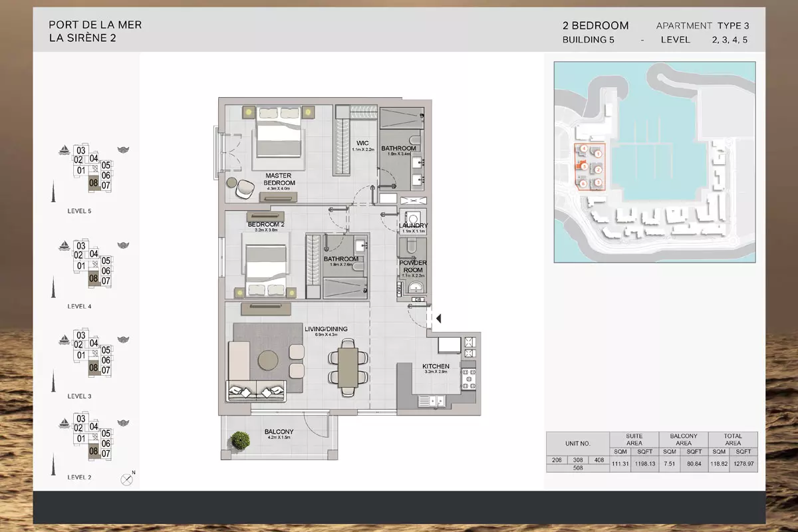798x532 pixels.
Task: Click building marker 6 on site map
Action: pyautogui.click(x=583, y=184)
